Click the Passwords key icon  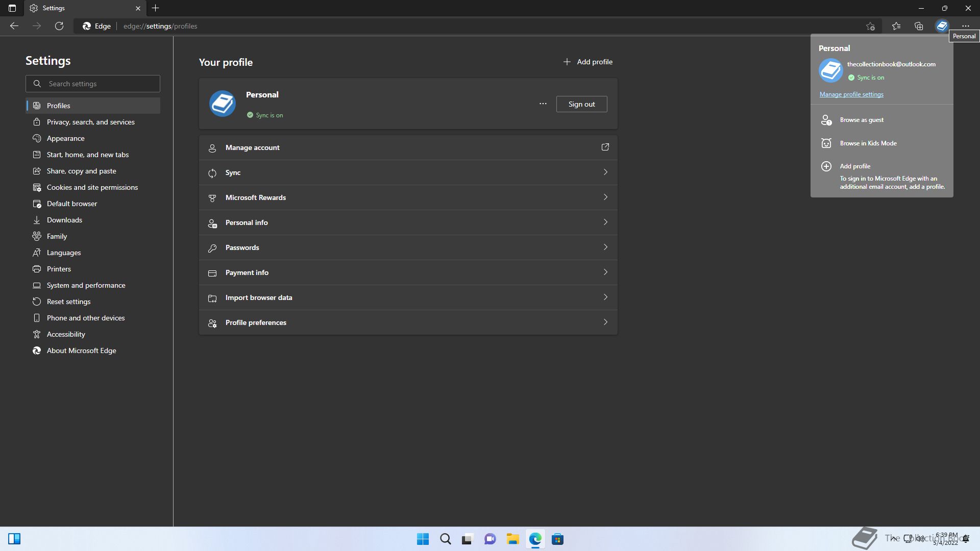pyautogui.click(x=212, y=248)
